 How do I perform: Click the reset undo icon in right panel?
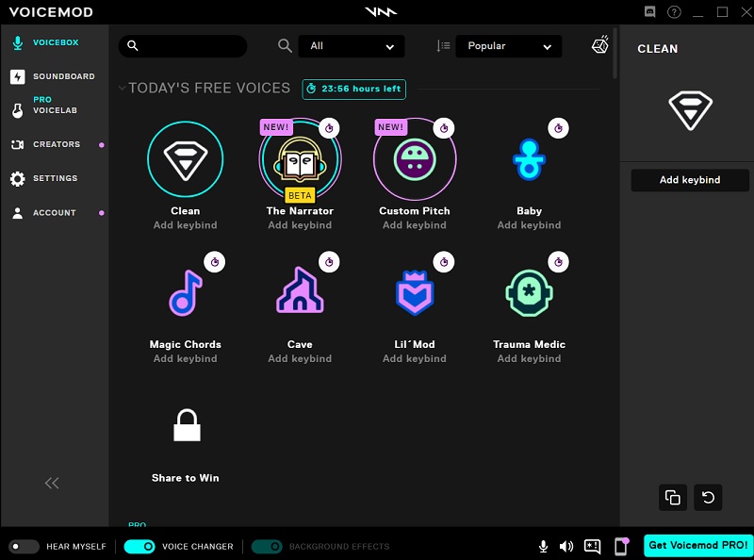[x=708, y=497]
